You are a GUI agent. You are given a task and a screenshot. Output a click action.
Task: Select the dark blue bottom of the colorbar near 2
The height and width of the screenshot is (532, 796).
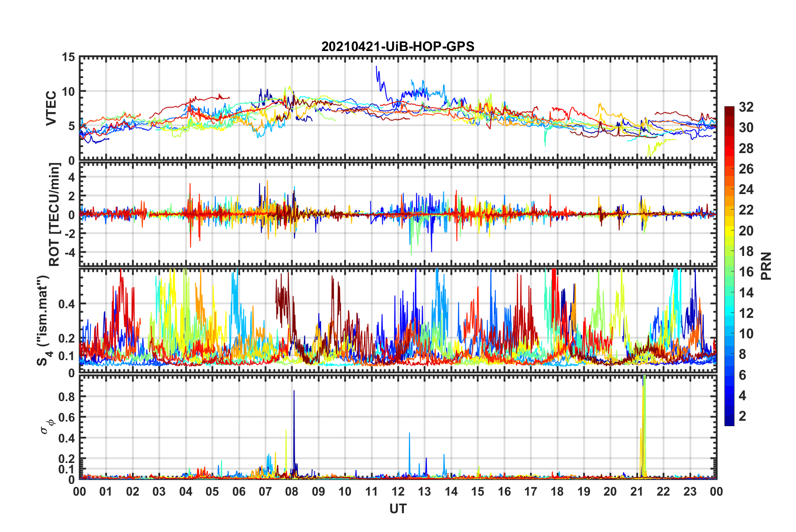pyautogui.click(x=729, y=422)
